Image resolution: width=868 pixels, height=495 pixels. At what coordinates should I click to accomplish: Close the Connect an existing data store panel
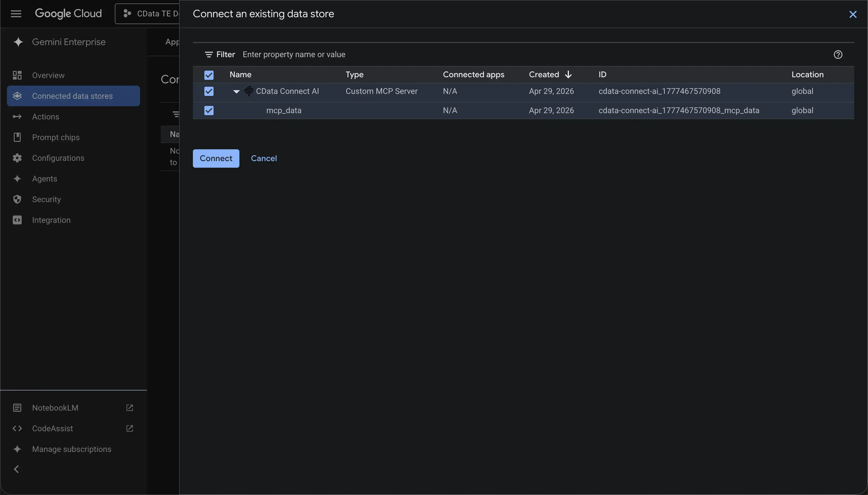(x=853, y=14)
